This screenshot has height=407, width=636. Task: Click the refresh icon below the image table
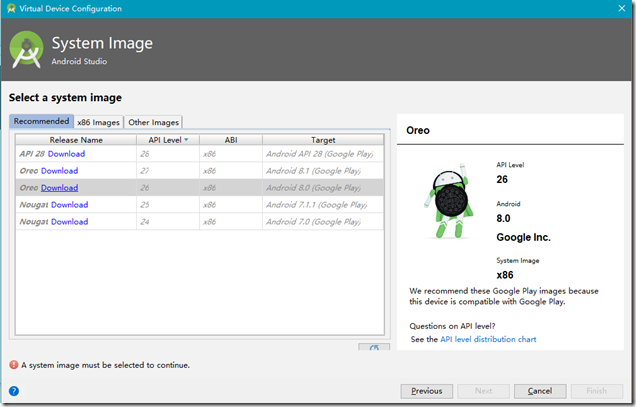tap(374, 347)
